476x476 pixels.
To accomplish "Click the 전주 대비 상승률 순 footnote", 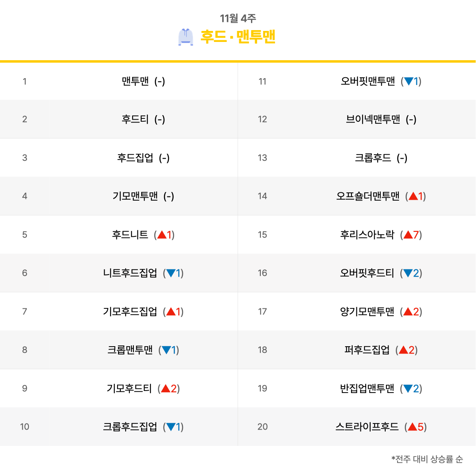I will pos(427,459).
